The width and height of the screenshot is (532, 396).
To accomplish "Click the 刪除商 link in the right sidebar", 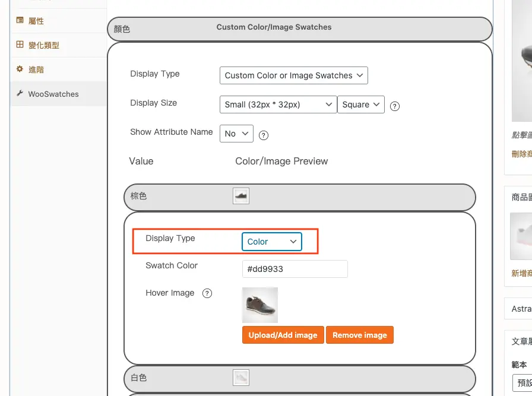I will click(522, 154).
